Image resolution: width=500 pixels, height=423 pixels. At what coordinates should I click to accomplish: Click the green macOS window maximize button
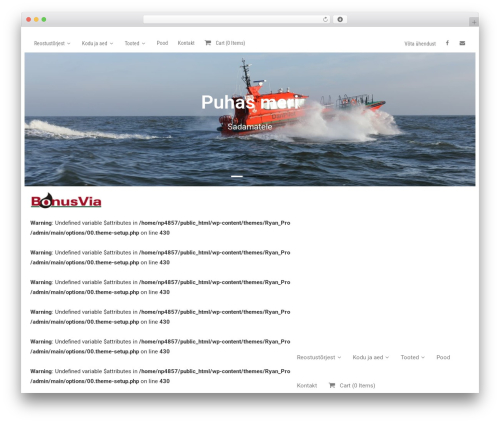(x=44, y=19)
